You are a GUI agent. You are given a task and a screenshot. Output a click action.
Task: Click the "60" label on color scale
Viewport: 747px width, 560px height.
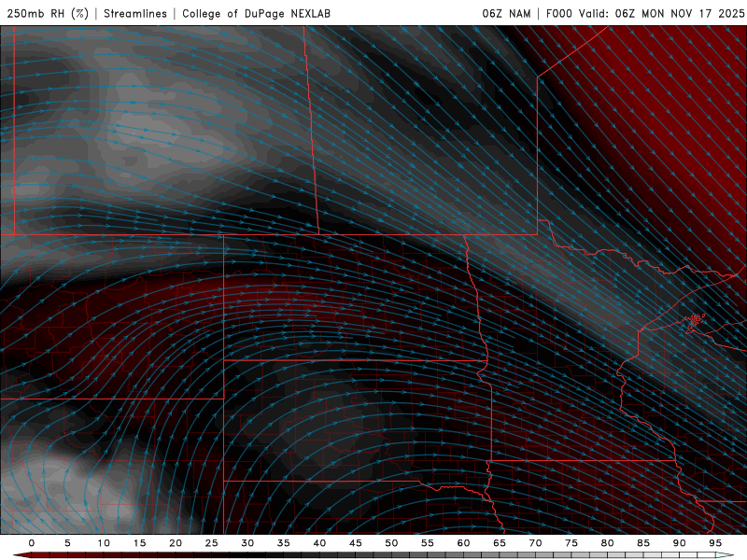(463, 543)
